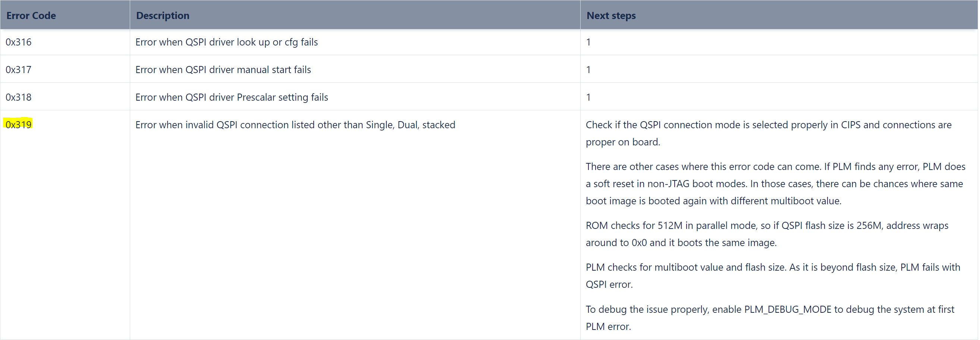Screen dimensions: 980x340
Task: Click the Prescalar setting fails description
Action: (231, 97)
